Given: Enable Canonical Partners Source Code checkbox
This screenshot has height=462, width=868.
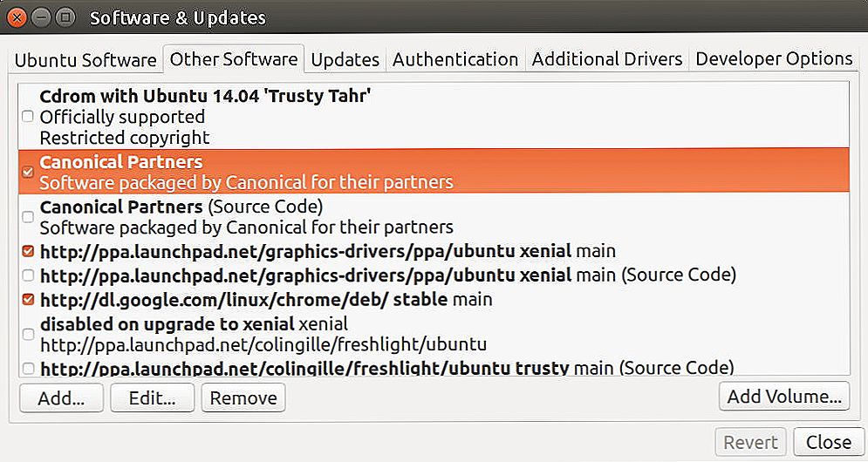Looking at the screenshot, I should 28,217.
